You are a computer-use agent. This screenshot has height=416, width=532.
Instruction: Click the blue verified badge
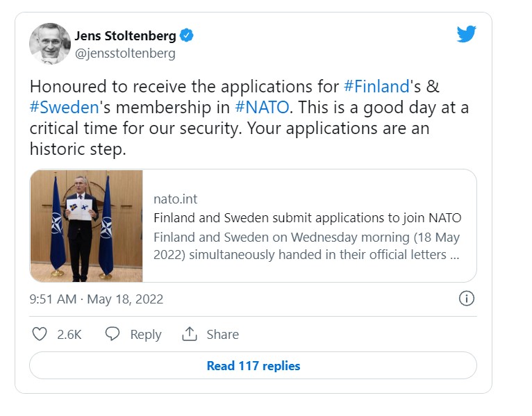[186, 35]
